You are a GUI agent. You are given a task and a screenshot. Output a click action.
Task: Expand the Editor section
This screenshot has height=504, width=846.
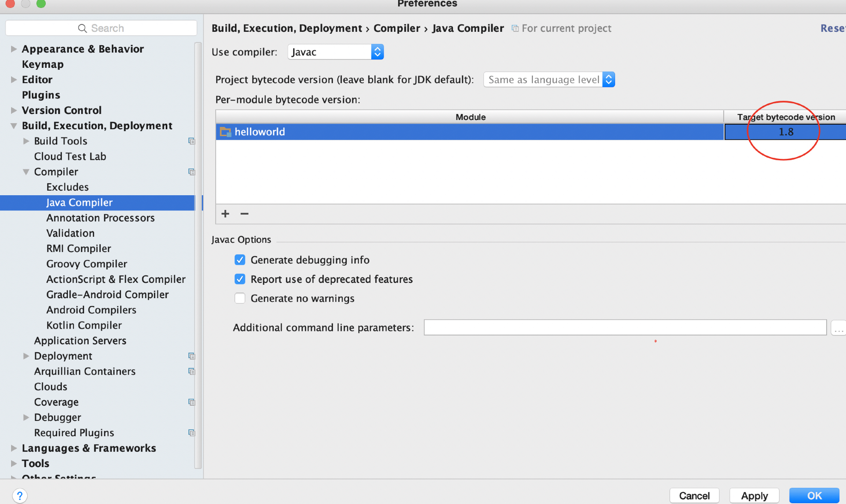click(x=14, y=80)
